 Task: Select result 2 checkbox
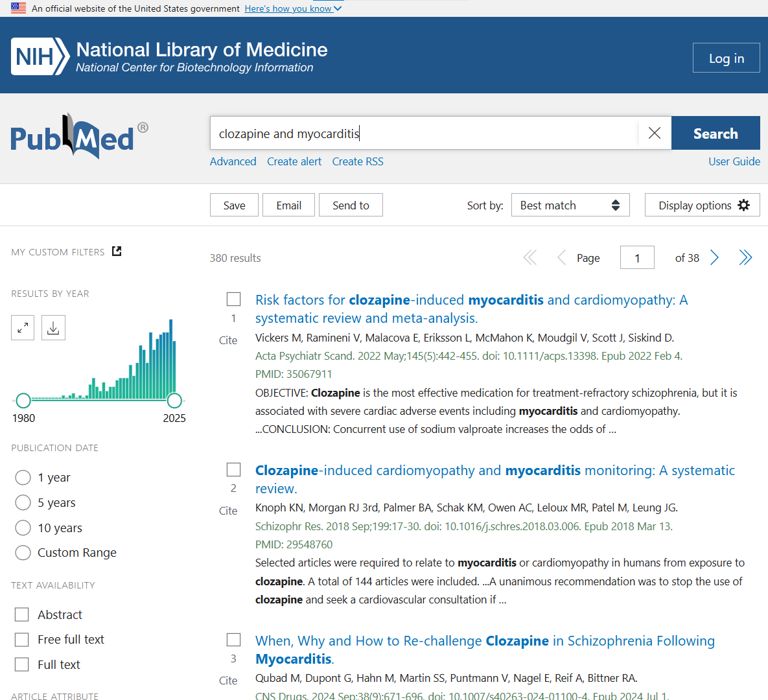click(233, 469)
